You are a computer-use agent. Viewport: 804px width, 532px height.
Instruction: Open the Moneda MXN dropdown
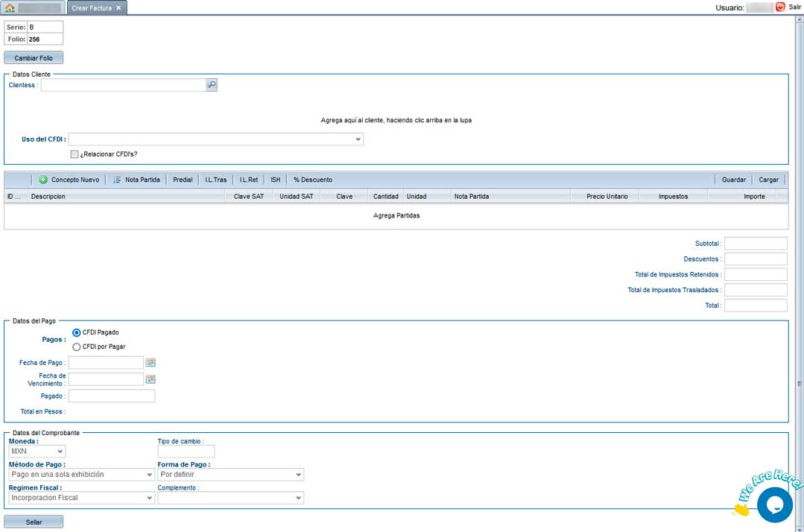click(x=60, y=452)
